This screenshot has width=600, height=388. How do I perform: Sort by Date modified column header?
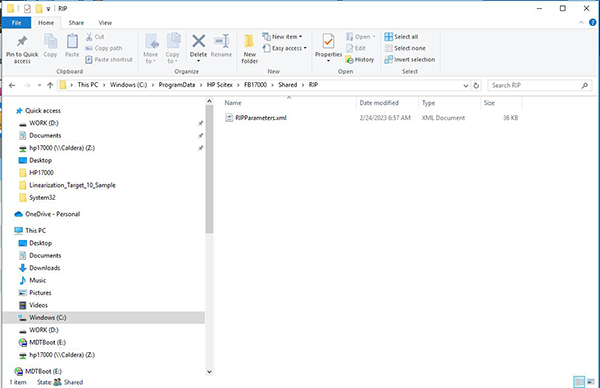387,103
